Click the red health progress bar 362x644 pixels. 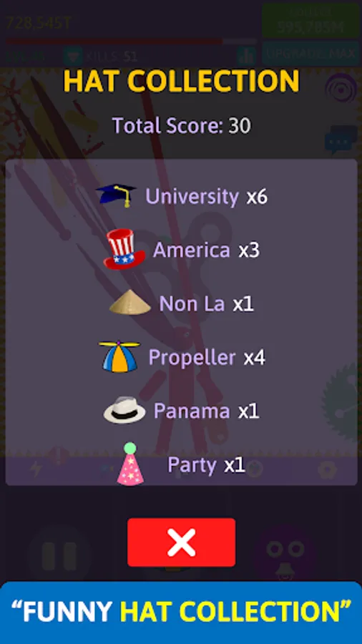pos(130,41)
